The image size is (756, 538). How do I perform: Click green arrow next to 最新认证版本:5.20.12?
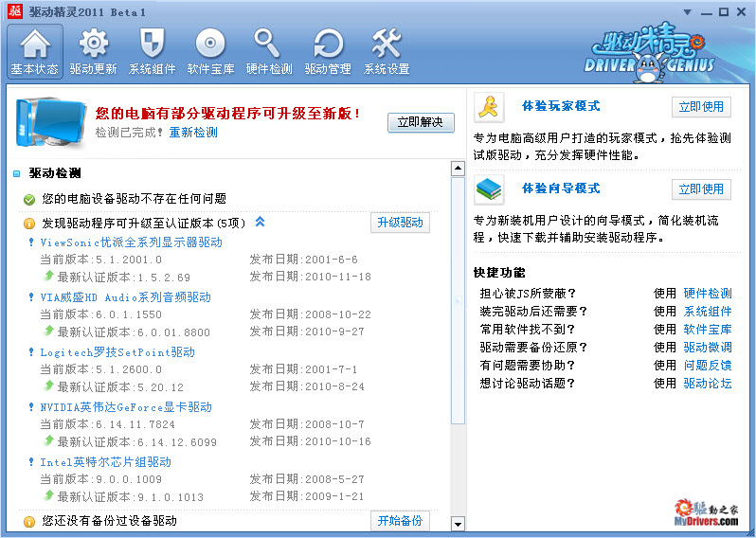[x=48, y=386]
